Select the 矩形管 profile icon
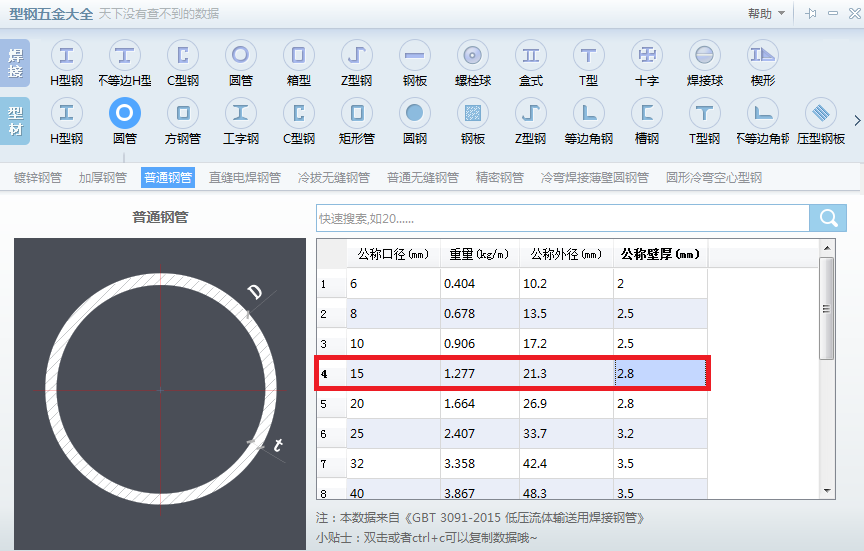Viewport: 864px width, 551px height. pyautogui.click(x=357, y=114)
